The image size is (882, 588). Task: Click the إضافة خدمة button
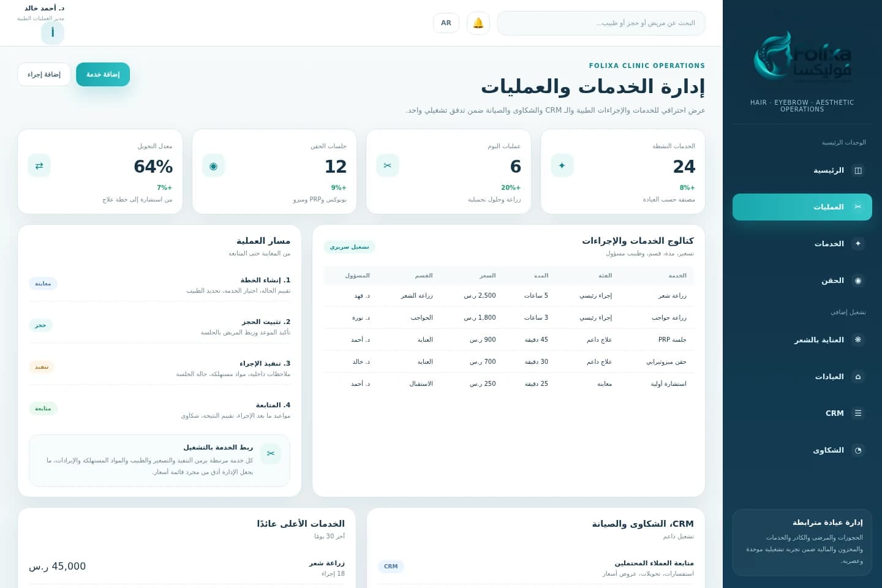tap(103, 74)
